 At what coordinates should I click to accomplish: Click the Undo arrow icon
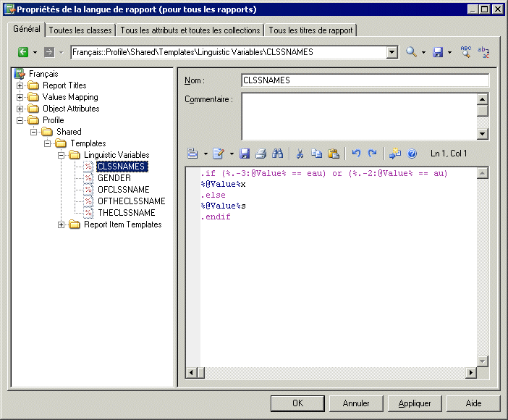coord(356,154)
